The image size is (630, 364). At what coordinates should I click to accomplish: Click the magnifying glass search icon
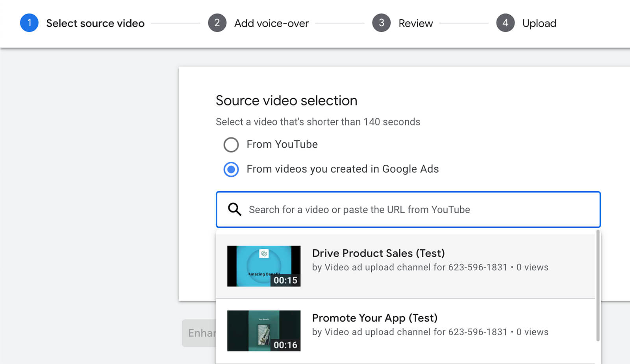(x=235, y=209)
